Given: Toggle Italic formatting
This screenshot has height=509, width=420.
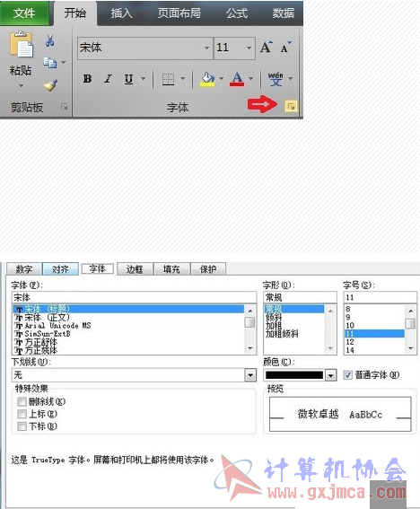Looking at the screenshot, I should (x=108, y=79).
